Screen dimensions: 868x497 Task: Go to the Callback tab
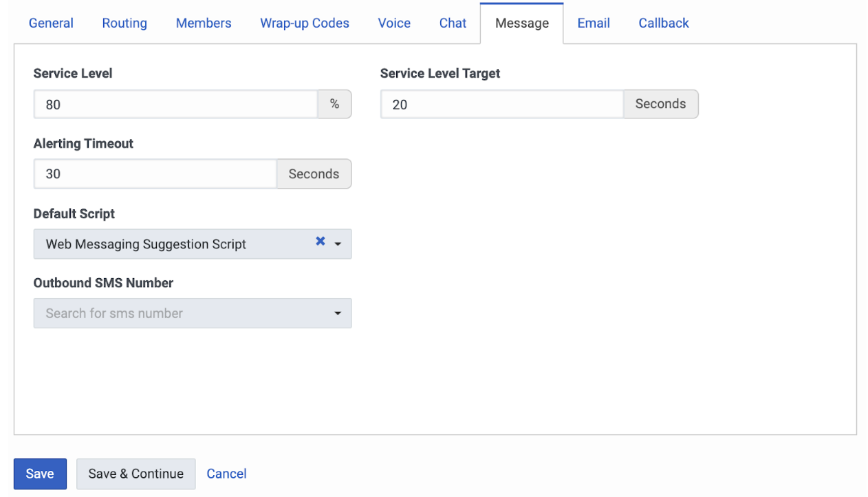(x=664, y=23)
